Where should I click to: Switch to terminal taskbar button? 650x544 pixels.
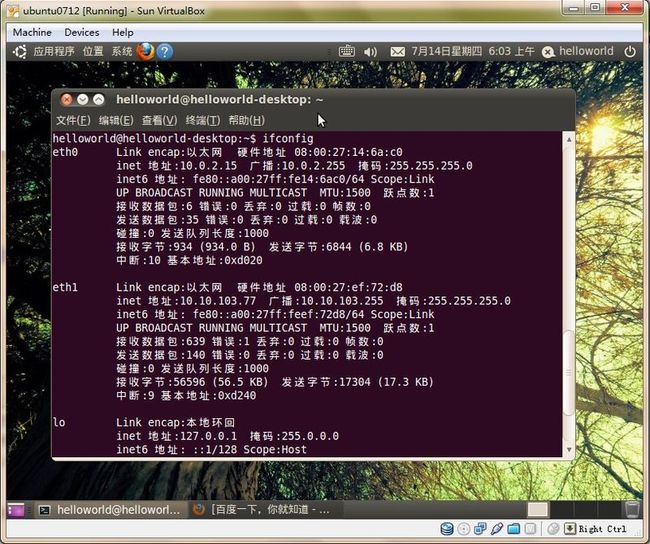point(109,510)
